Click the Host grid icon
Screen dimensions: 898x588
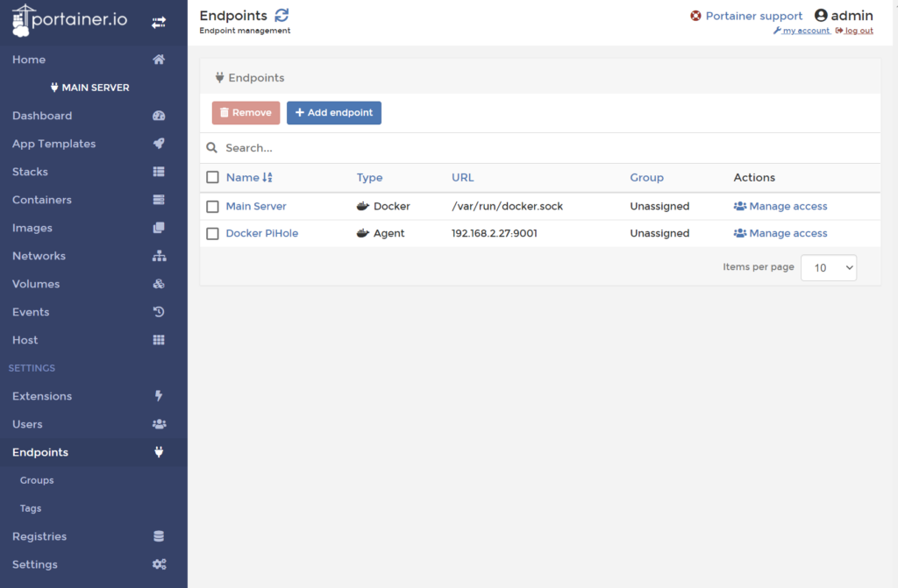159,340
